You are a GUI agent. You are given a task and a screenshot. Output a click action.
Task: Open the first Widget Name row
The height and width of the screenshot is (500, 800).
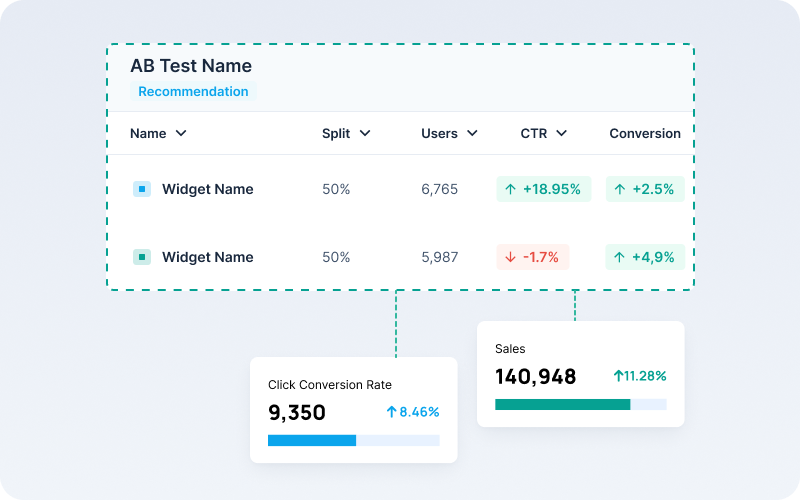coord(207,189)
